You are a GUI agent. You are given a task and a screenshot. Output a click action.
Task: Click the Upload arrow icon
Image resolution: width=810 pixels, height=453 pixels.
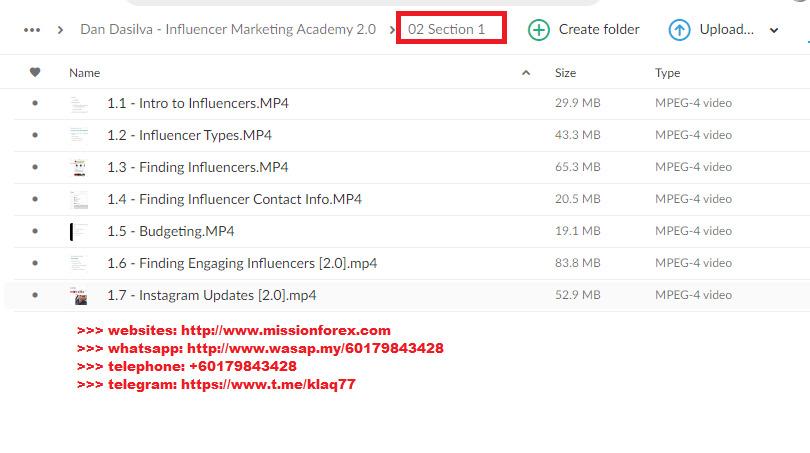point(679,29)
